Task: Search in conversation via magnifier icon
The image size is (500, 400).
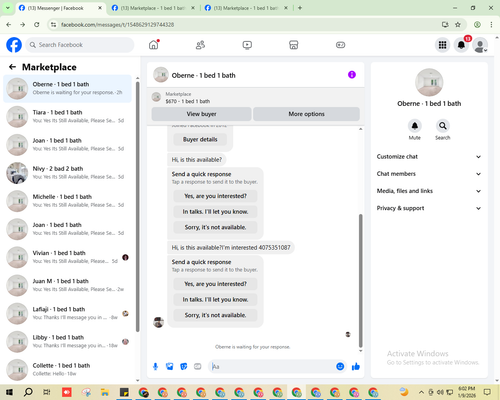Action: click(443, 126)
